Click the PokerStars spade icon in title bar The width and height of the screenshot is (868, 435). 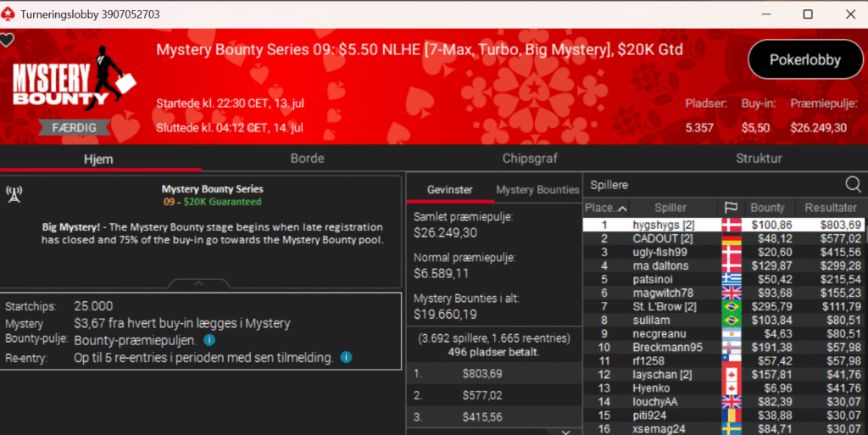8,14
